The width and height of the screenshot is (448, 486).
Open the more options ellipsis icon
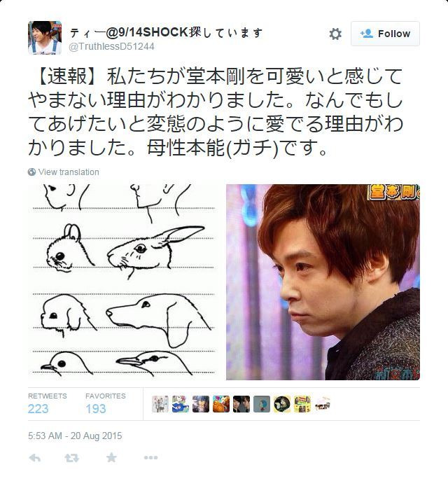150,457
